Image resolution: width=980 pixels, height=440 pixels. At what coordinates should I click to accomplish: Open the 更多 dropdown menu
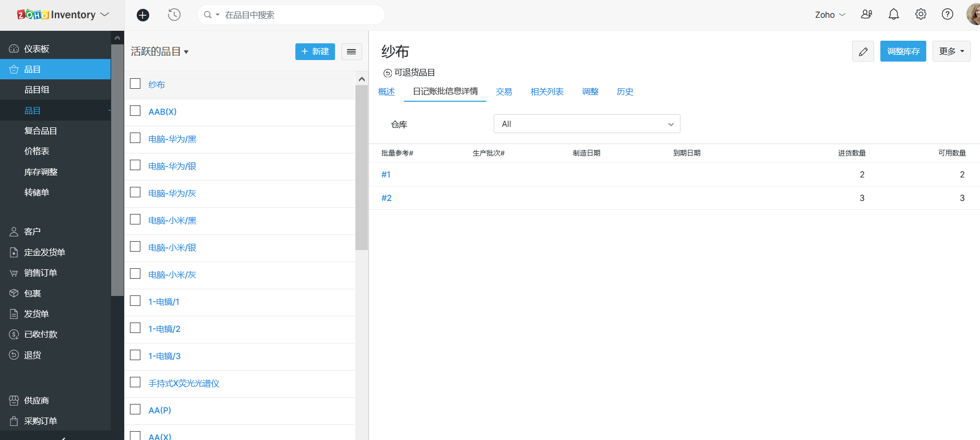pos(951,51)
